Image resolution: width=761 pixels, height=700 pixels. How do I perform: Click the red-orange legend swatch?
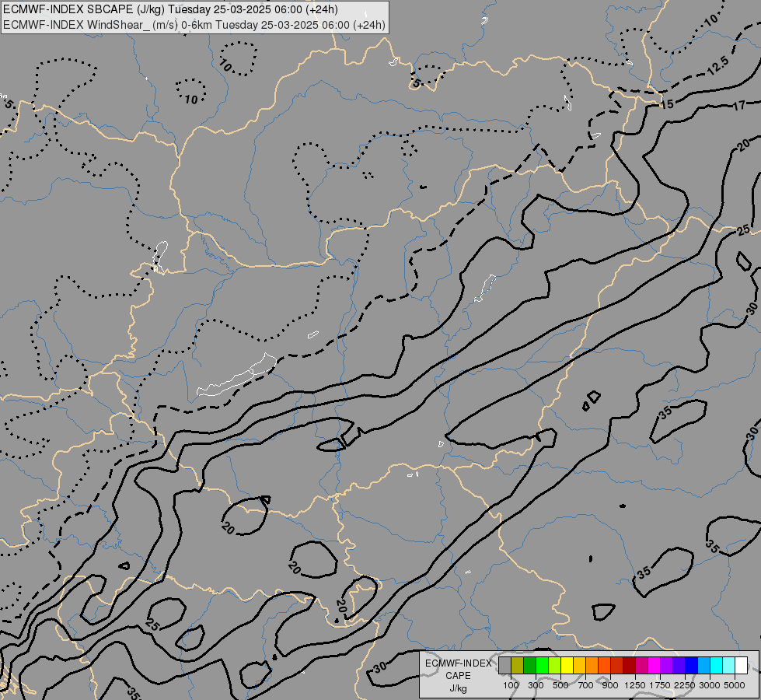coord(604,666)
